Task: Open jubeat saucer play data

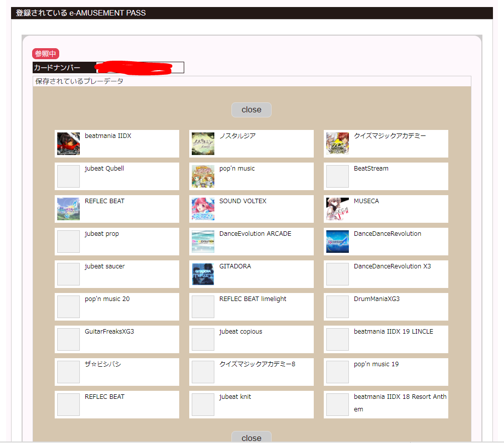Action: pyautogui.click(x=116, y=274)
